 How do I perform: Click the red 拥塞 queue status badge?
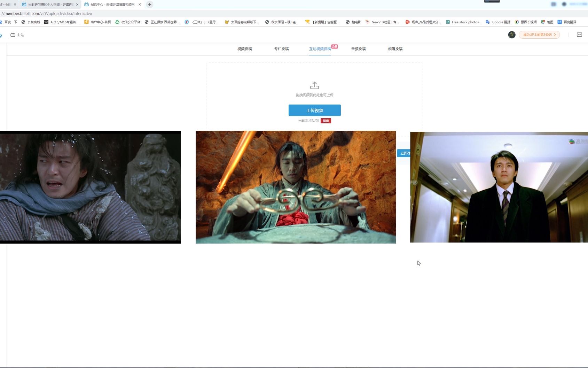point(326,121)
